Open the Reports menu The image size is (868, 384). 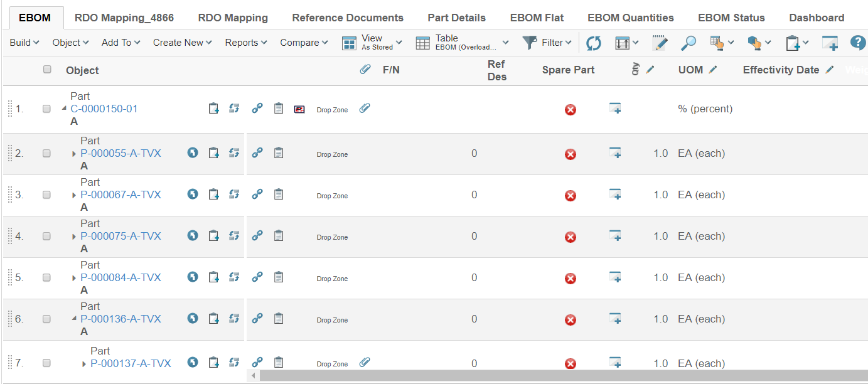coord(246,43)
